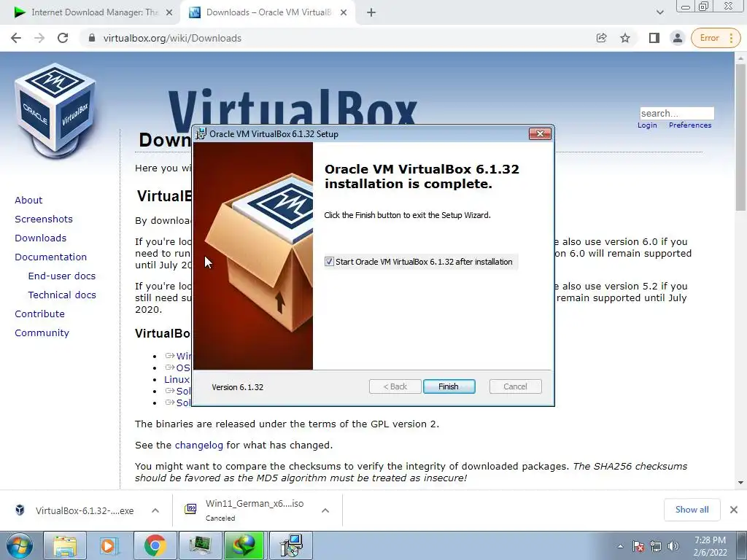Click the Action Center flag icon
The height and width of the screenshot is (560, 747).
[x=638, y=547]
